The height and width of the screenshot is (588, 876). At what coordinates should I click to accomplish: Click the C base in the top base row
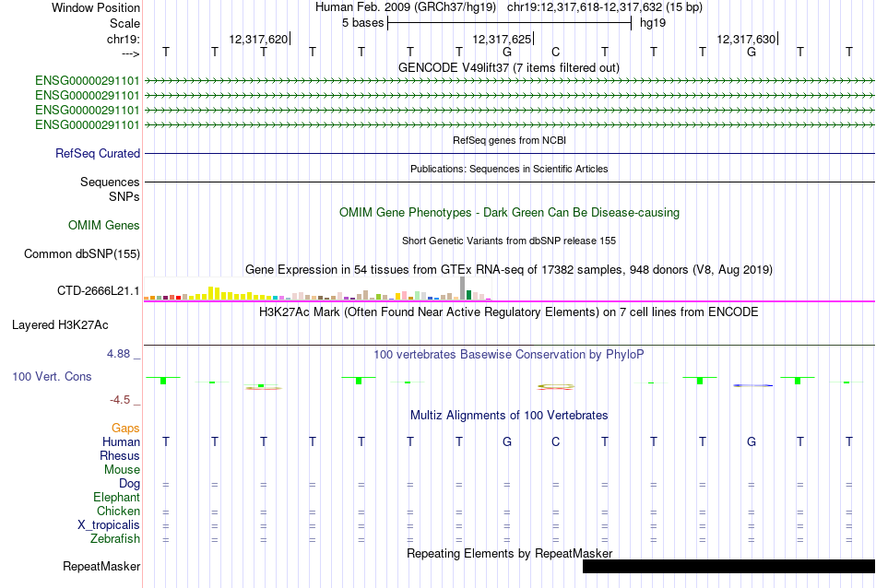click(x=555, y=52)
